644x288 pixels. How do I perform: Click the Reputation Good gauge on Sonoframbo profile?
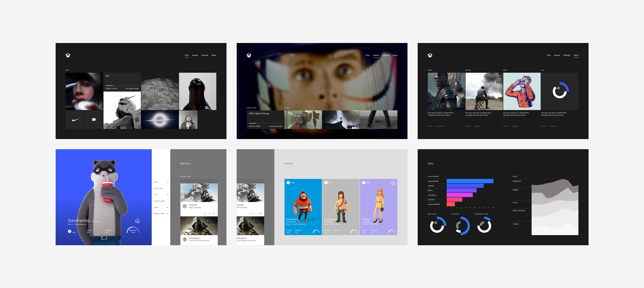pos(133,230)
